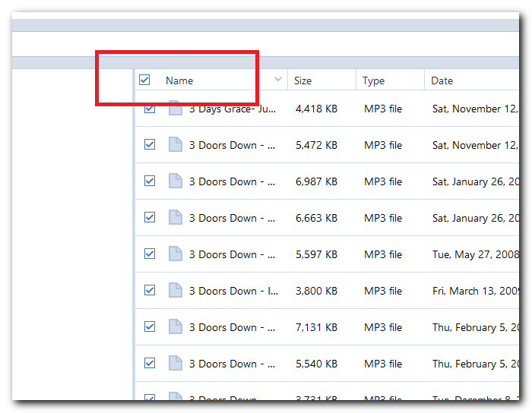Viewport: 532px width, 413px height.
Task: Sort the list by the Size column
Action: [x=302, y=80]
